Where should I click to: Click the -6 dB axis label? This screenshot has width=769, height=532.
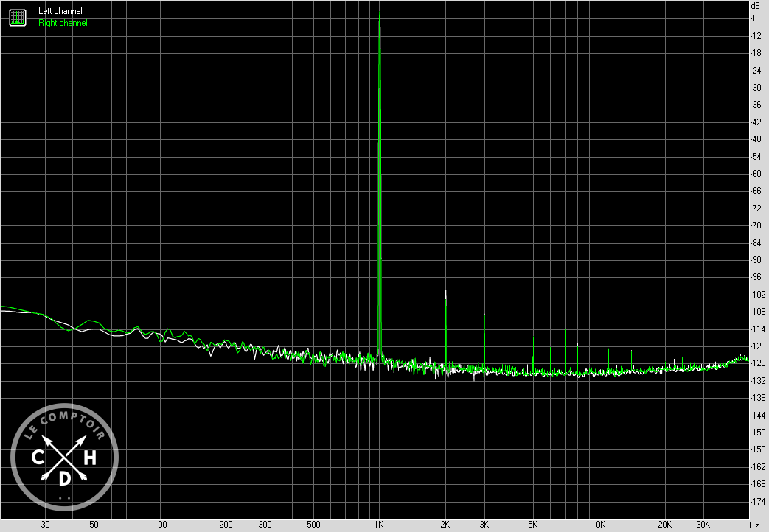click(x=755, y=18)
